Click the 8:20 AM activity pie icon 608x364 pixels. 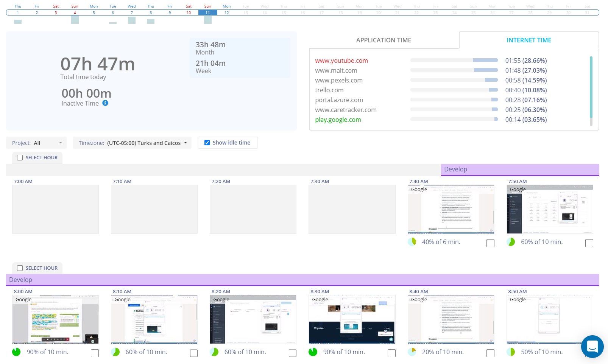[x=214, y=352]
